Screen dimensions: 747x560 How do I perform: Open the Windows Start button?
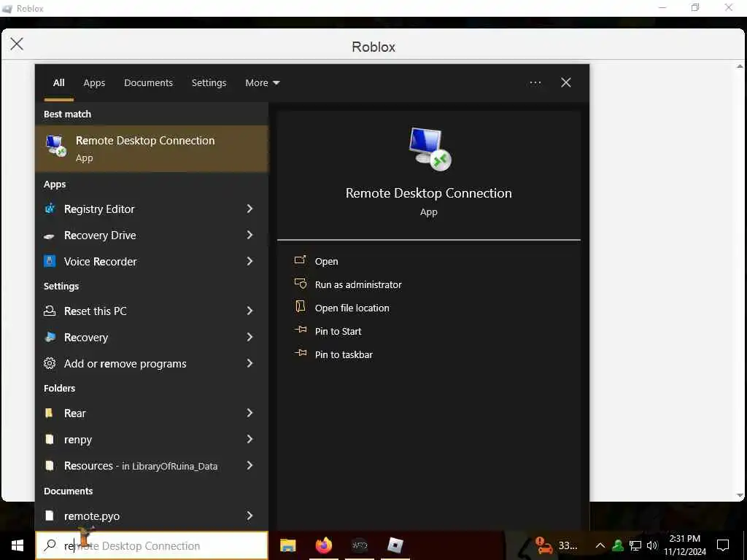pyautogui.click(x=18, y=545)
